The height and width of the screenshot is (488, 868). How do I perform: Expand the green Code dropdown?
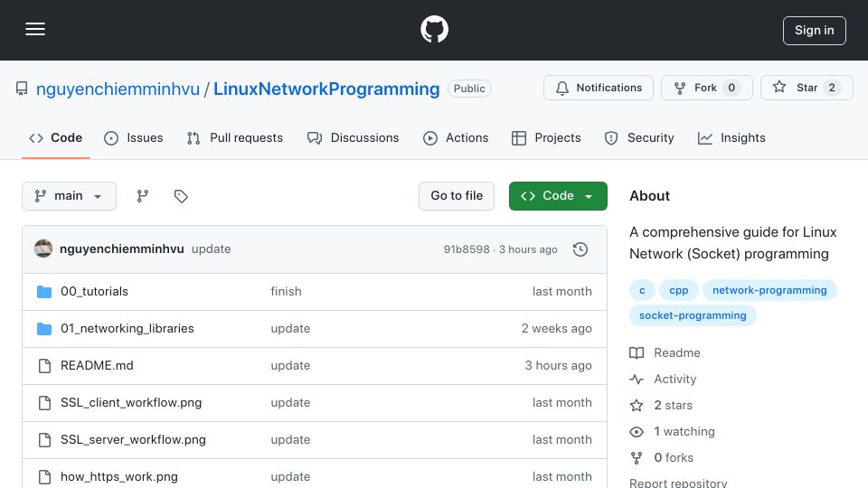coord(558,196)
